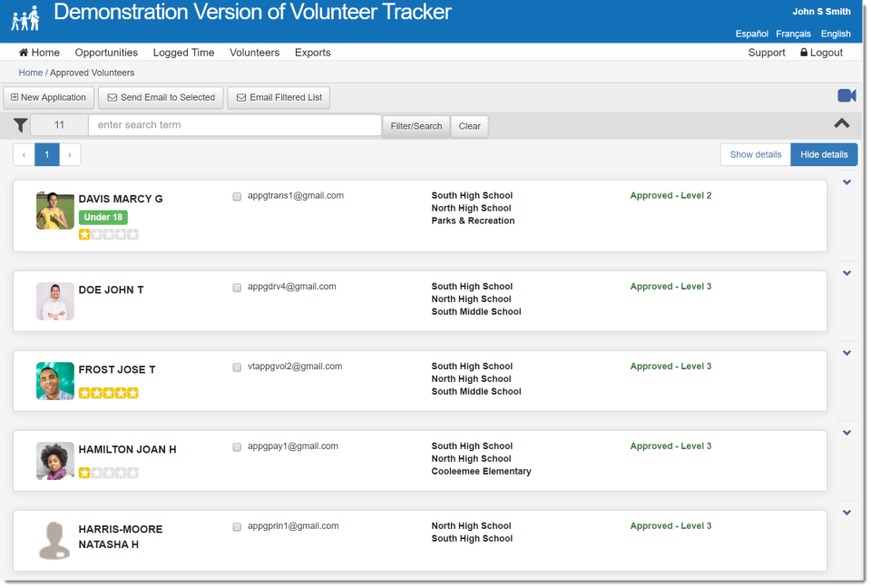
Task: Open the Exports menu
Action: pyautogui.click(x=312, y=53)
